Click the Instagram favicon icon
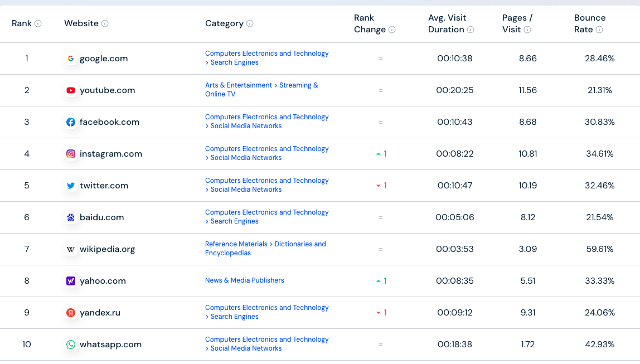 point(71,154)
